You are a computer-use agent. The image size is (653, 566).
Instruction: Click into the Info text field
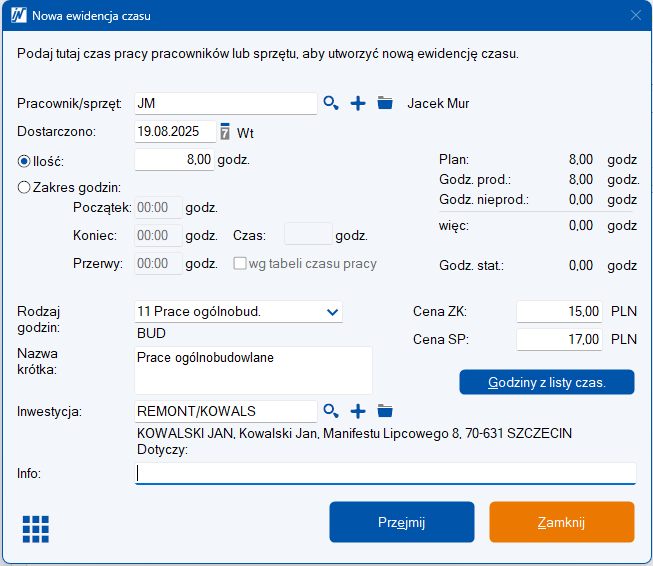(x=385, y=474)
